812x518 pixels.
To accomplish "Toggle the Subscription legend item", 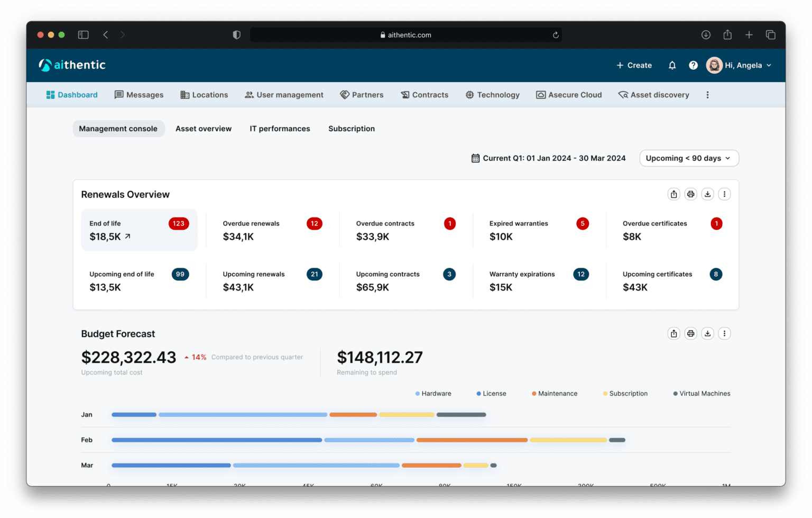I will pyautogui.click(x=625, y=394).
